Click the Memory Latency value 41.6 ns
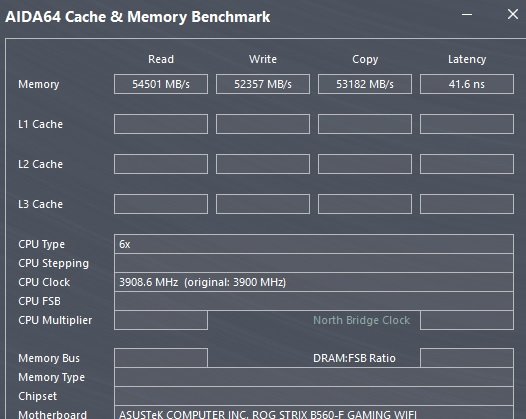The width and height of the screenshot is (526, 419). [x=467, y=84]
